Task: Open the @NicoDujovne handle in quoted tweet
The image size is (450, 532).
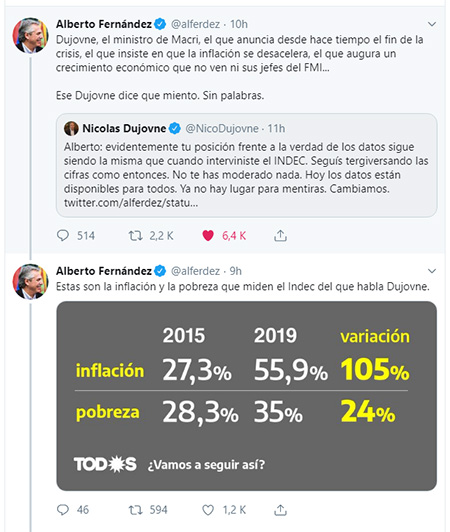Action: (x=222, y=129)
